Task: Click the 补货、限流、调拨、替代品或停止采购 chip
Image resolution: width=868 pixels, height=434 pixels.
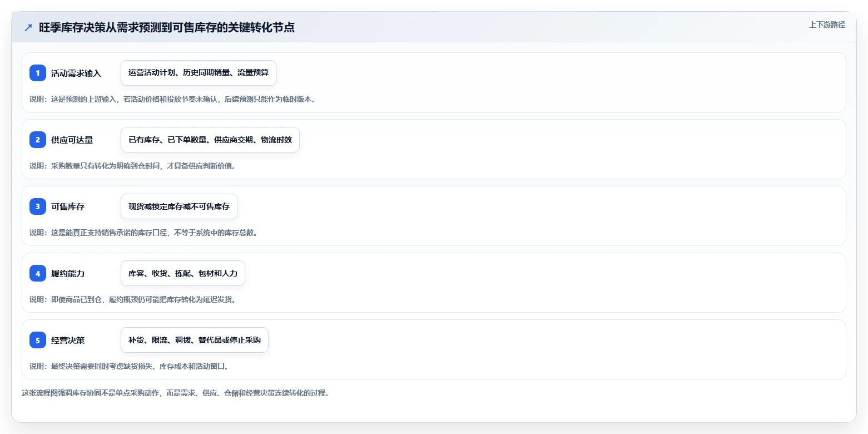Action: click(x=195, y=340)
